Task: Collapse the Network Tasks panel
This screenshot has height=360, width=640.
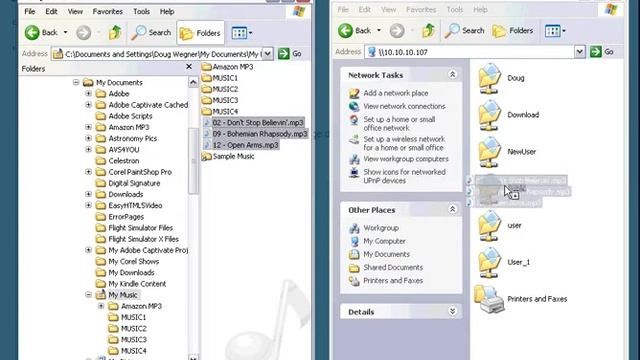Action: point(452,74)
